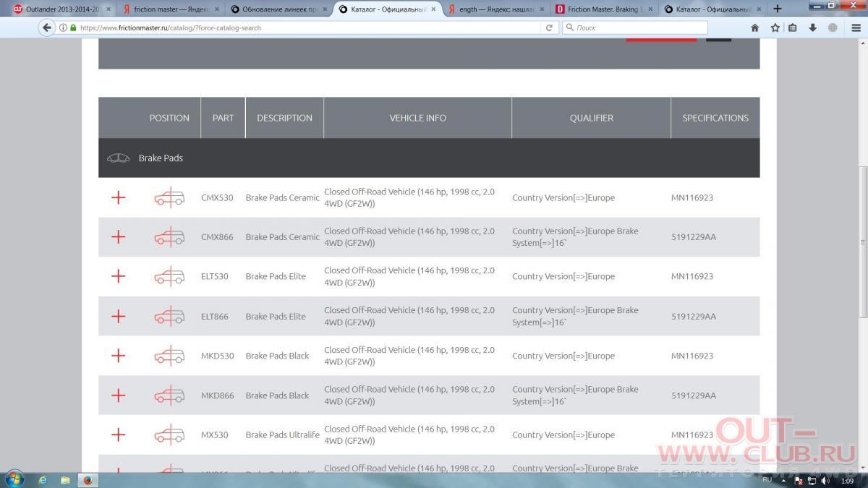
Task: Switch to the Обновление линеек tab
Action: 279,9
